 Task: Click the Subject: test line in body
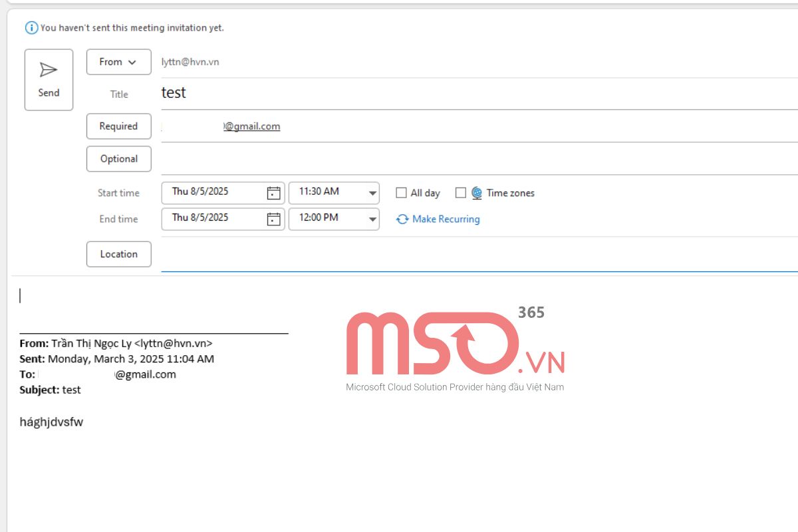(51, 390)
